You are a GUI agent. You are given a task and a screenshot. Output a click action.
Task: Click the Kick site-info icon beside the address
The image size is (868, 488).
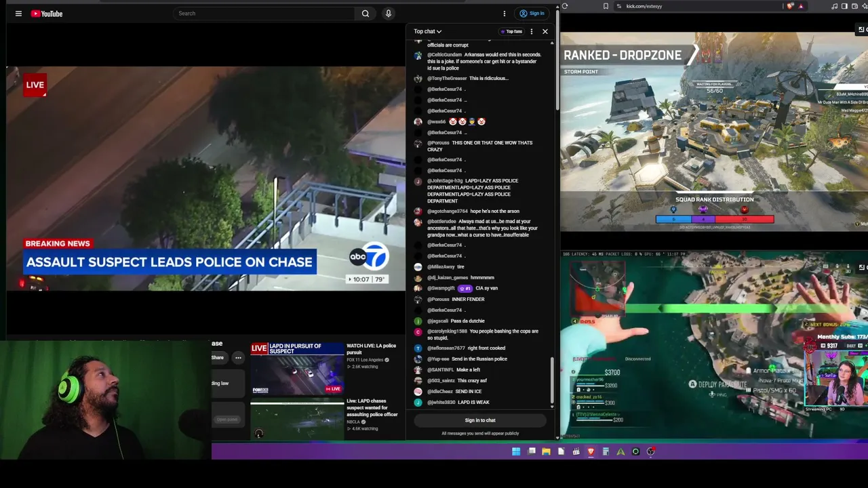tap(618, 6)
